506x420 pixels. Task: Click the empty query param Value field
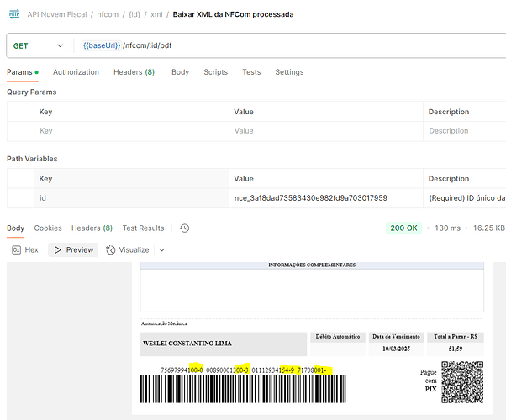(326, 131)
